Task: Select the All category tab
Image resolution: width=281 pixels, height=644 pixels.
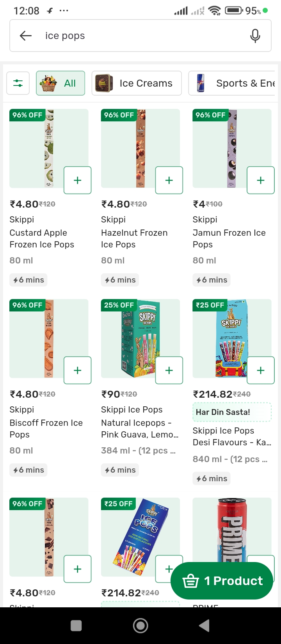Action: (60, 83)
